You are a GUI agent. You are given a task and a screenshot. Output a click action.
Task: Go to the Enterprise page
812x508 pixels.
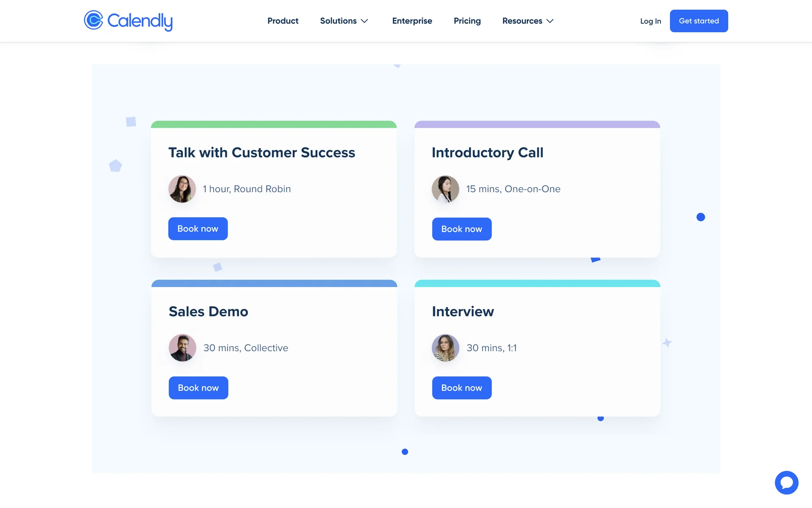click(x=412, y=21)
